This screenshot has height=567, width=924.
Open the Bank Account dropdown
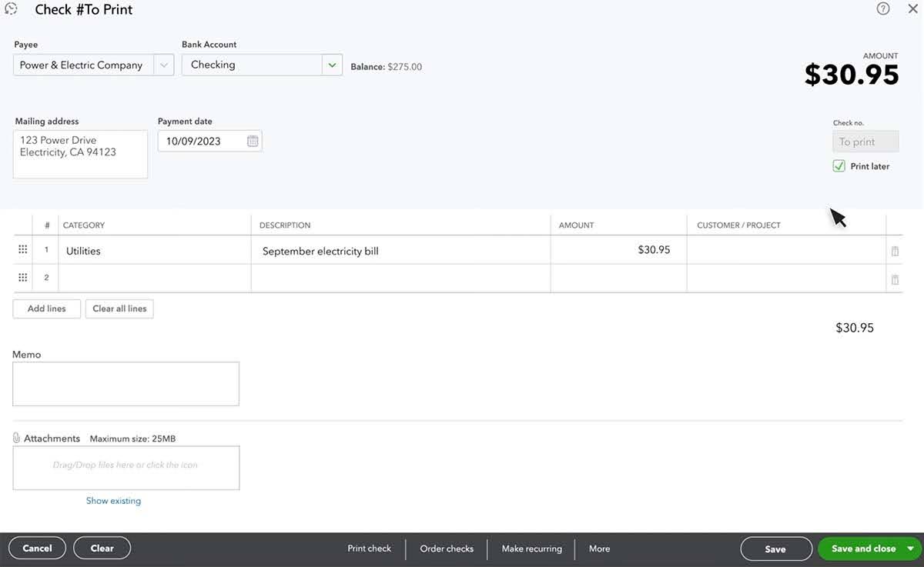(x=332, y=65)
